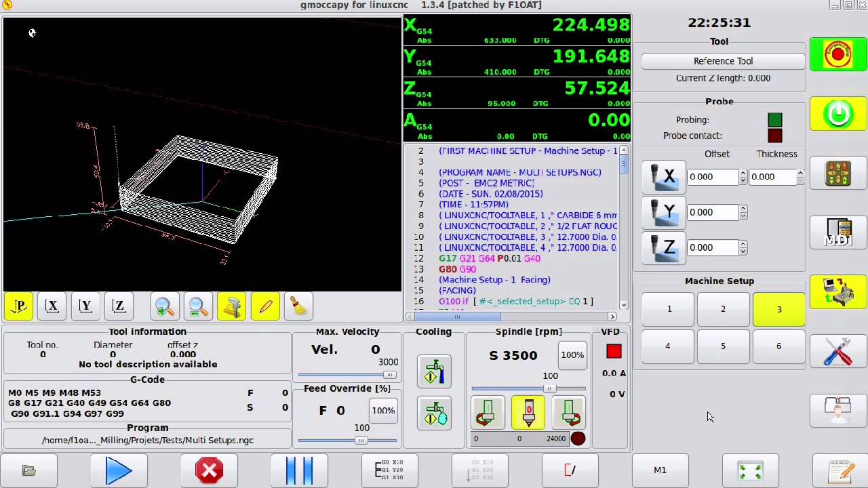
Task: Start spindle clockwise rotation
Action: pyautogui.click(x=488, y=412)
